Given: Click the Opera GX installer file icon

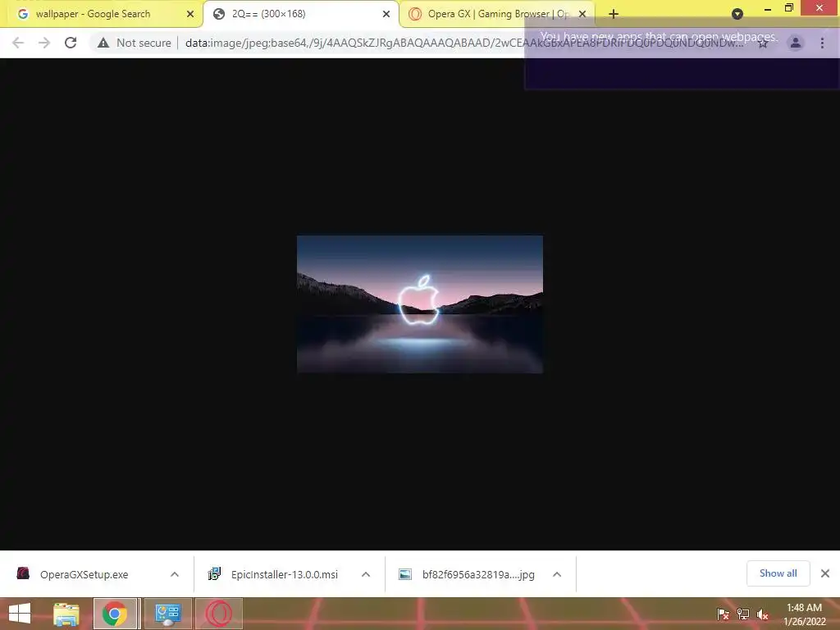Looking at the screenshot, I should point(23,573).
